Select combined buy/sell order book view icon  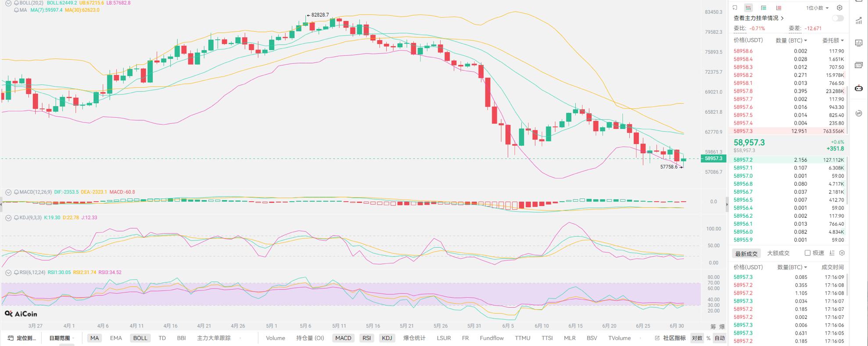pos(749,8)
